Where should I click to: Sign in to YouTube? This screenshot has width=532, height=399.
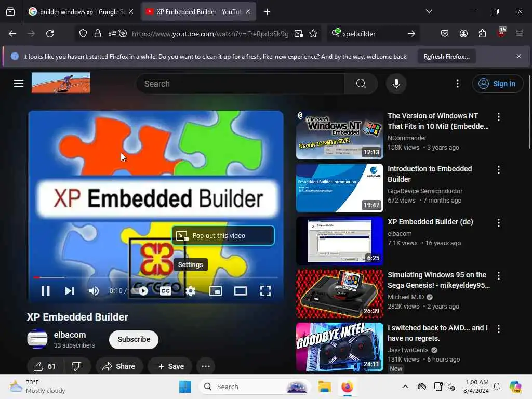pos(497,84)
